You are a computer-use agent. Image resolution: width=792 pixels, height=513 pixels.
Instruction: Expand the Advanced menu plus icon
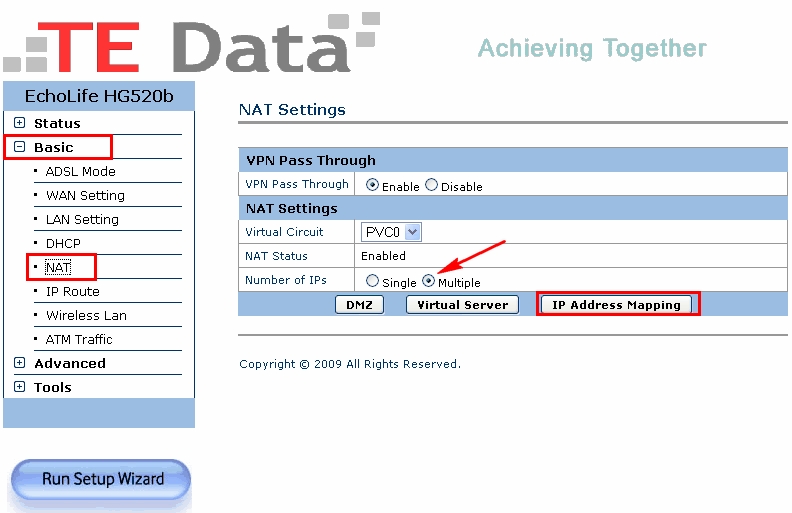point(19,363)
